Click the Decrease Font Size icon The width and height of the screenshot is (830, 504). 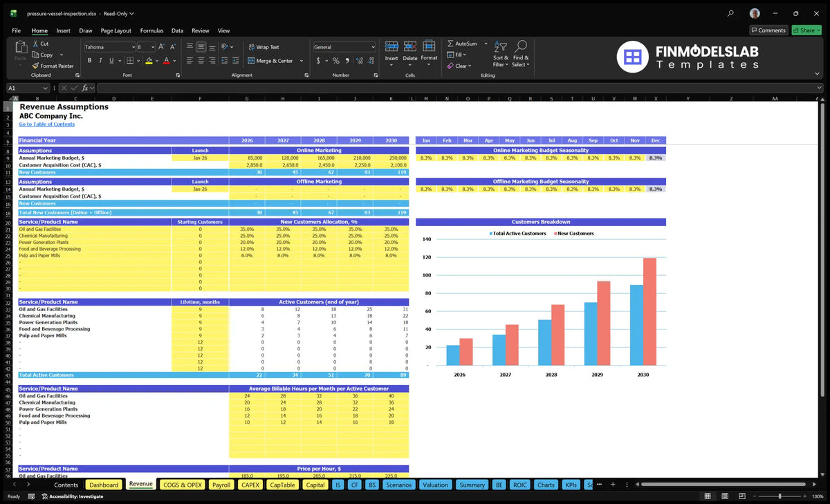pyautogui.click(x=173, y=47)
